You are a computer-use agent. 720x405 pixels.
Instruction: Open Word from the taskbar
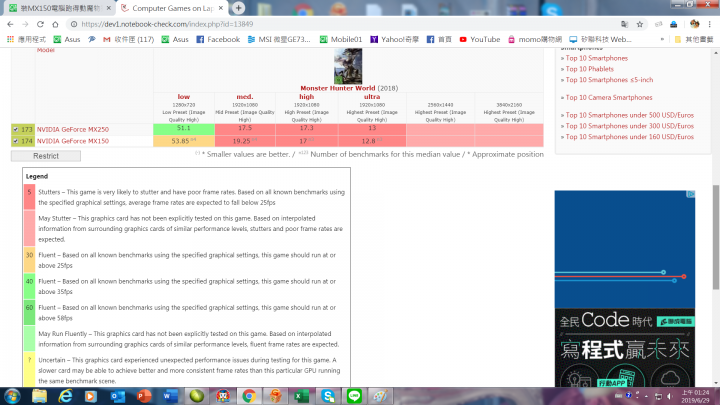point(170,396)
